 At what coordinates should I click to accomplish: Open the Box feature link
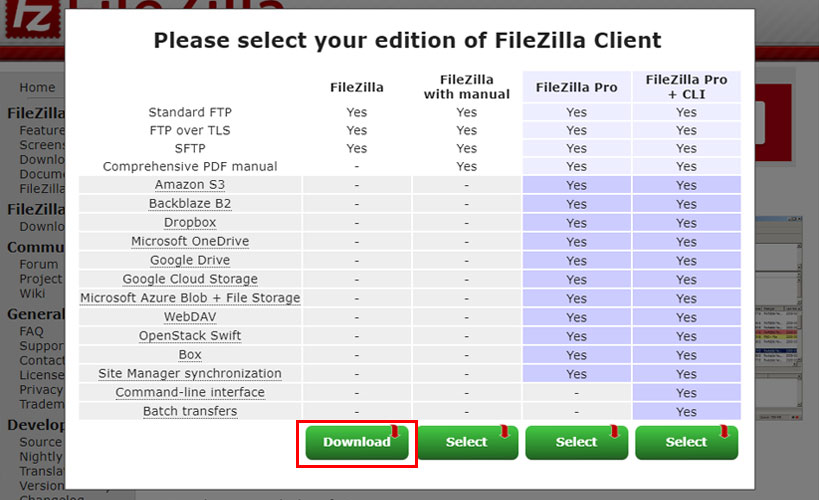[190, 355]
